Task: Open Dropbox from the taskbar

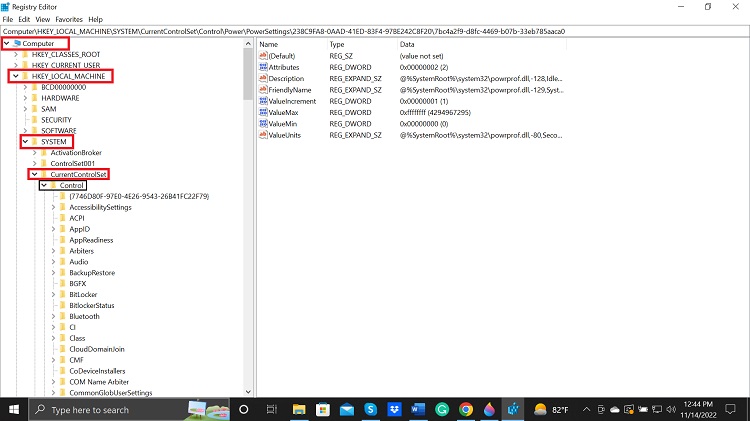Action: 393,409
